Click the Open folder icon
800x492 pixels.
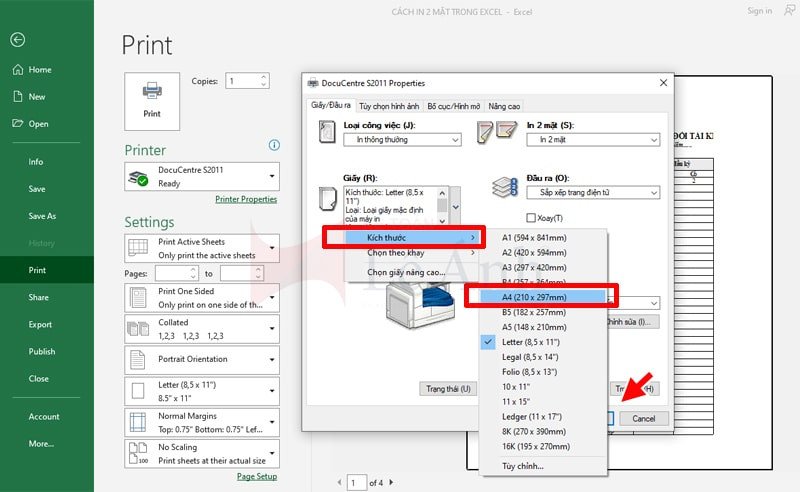17,124
